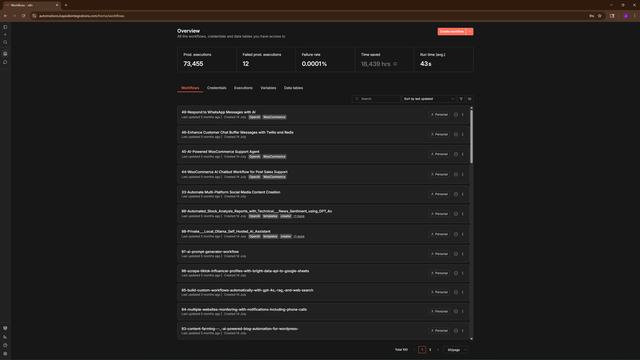Toggle the status circle of 96-scrape-tiktok-influencer-profiles
The image size is (640, 360).
coord(456,273)
